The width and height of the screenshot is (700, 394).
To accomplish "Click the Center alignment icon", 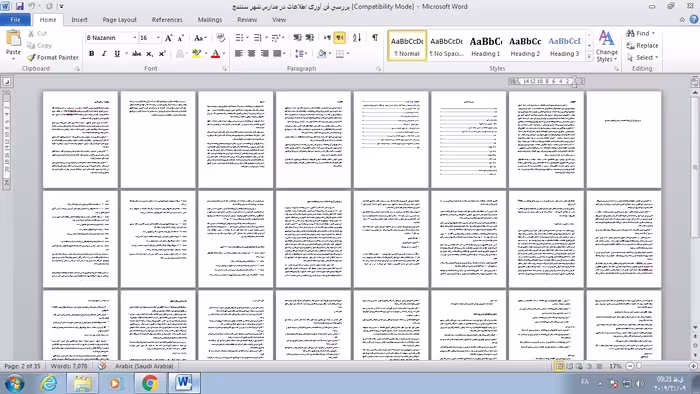I will tap(251, 54).
